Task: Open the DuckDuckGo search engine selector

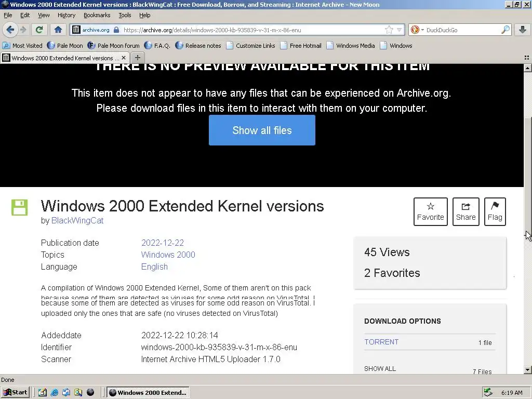Action: point(417,30)
